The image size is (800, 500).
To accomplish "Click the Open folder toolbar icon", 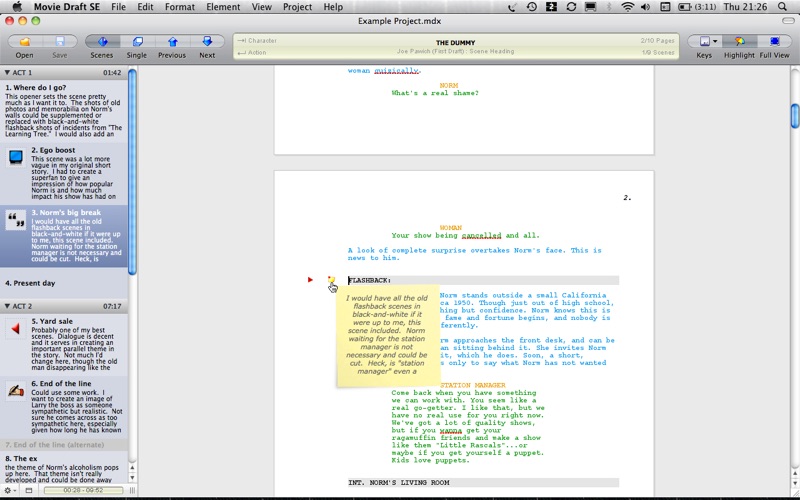I will pyautogui.click(x=24, y=42).
